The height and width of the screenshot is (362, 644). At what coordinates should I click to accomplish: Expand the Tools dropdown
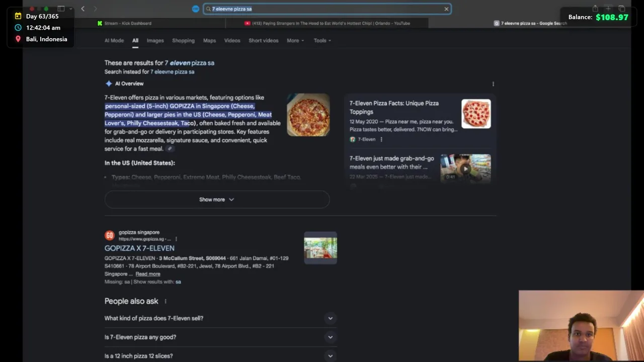tap(322, 40)
